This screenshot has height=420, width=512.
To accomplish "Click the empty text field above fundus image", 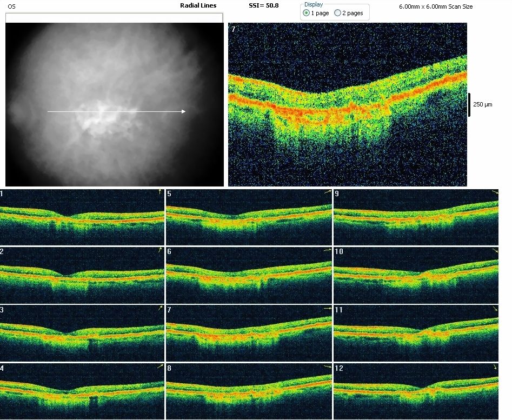I will pos(114,18).
